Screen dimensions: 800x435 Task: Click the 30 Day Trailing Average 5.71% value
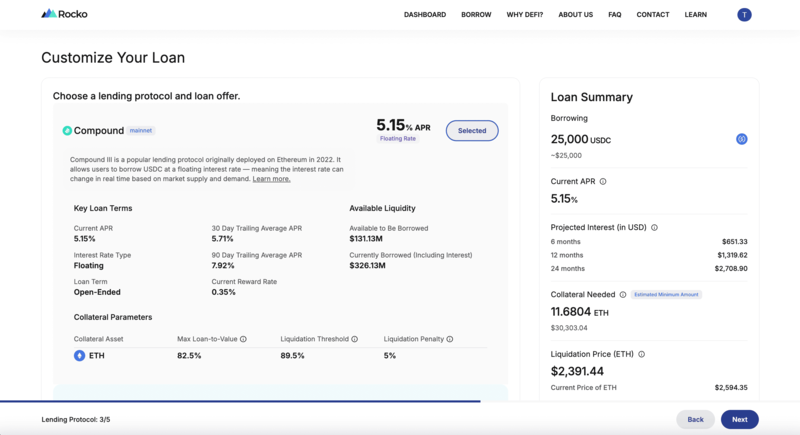(x=222, y=239)
